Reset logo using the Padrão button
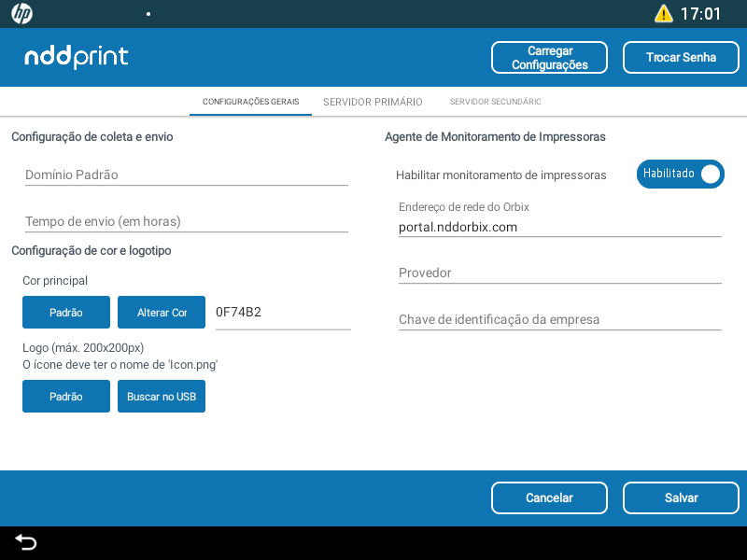Viewport: 747px width, 560px height. (x=66, y=397)
